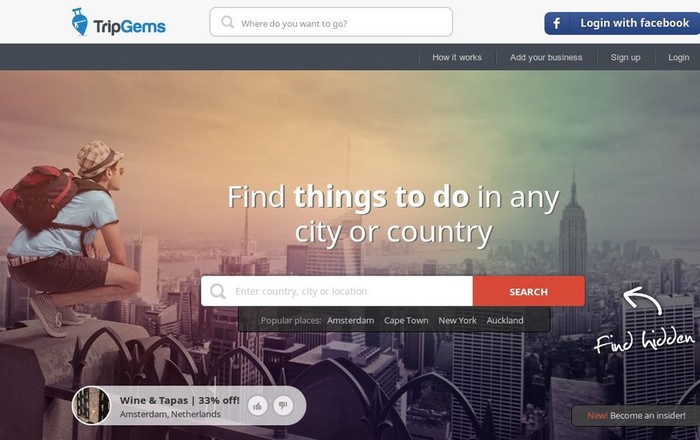Select Amsterdam from popular places
The image size is (700, 440).
[350, 320]
